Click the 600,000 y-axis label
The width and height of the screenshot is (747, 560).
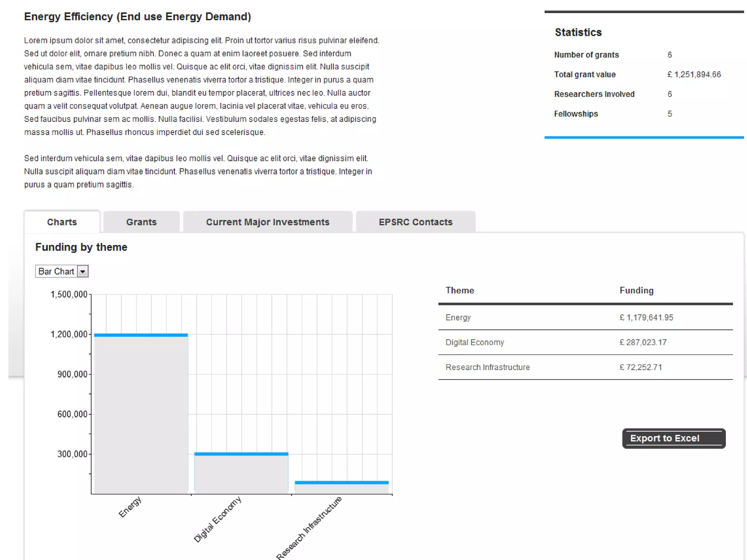click(73, 414)
